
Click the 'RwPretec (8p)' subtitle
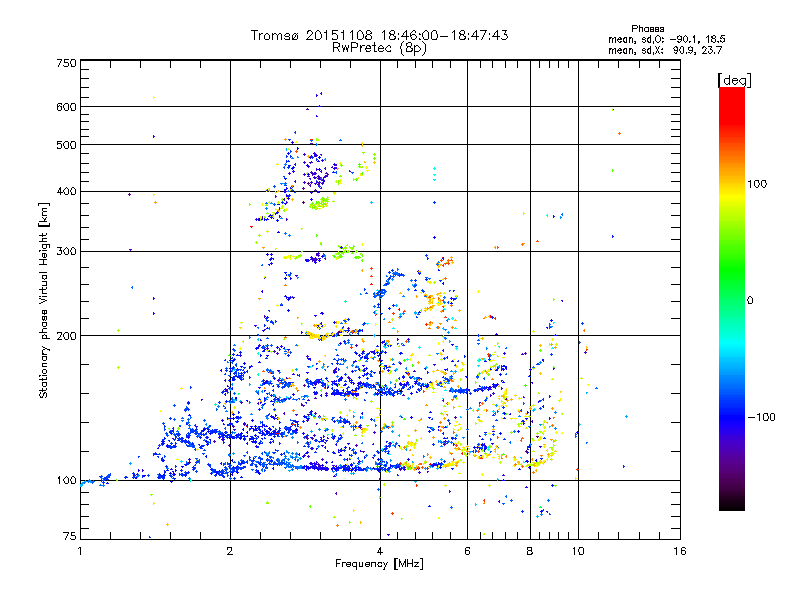pyautogui.click(x=379, y=48)
